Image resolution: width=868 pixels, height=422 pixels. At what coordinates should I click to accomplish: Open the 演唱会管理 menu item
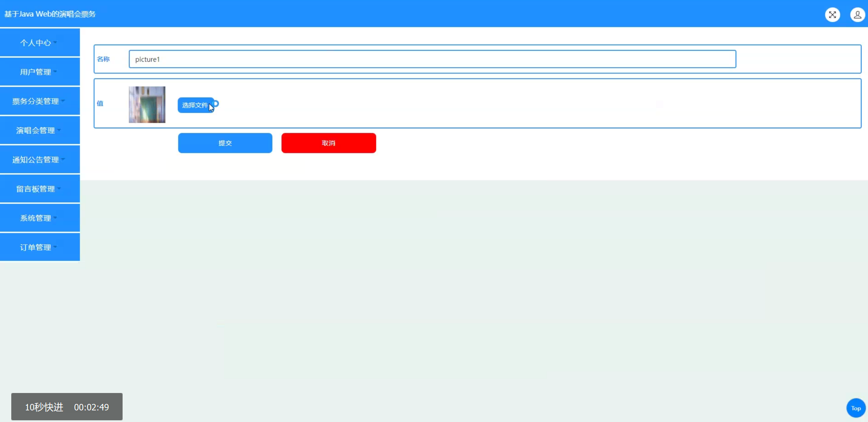[40, 130]
